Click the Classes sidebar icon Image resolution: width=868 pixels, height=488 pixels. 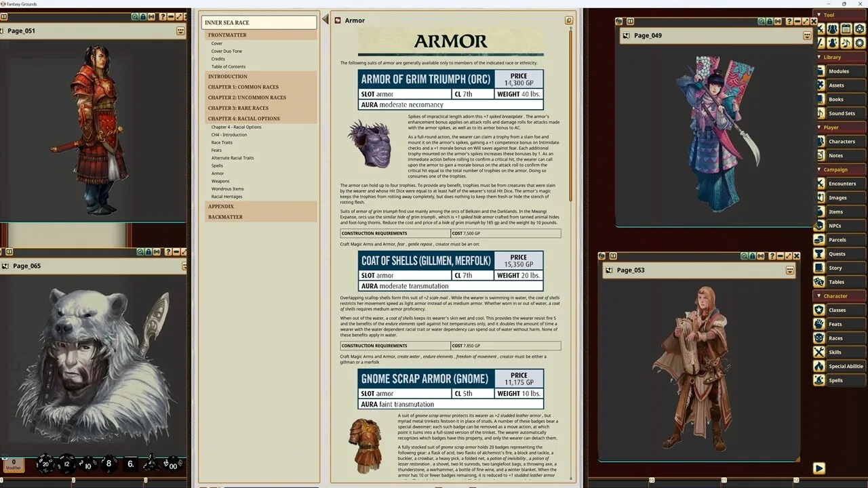click(819, 310)
